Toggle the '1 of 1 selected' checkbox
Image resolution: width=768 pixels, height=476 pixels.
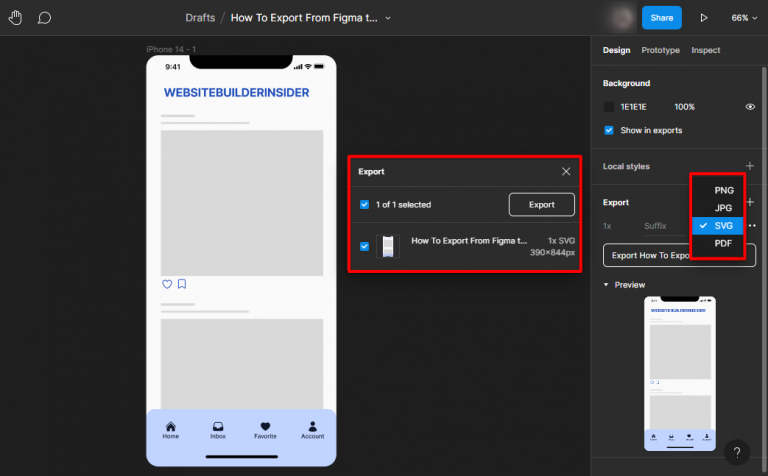coord(364,205)
